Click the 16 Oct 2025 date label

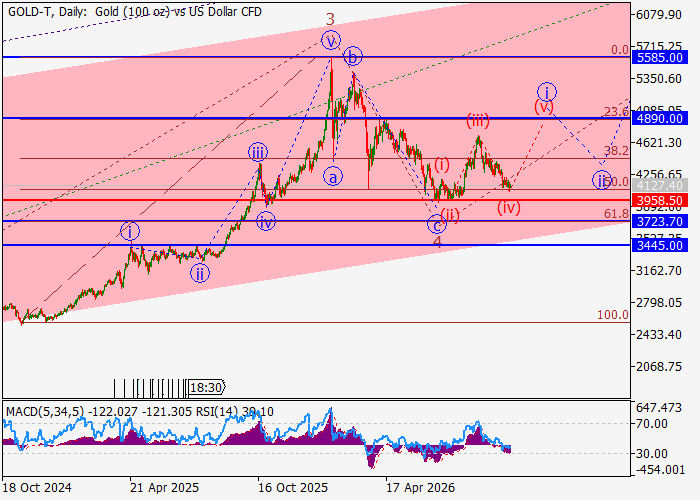(292, 488)
